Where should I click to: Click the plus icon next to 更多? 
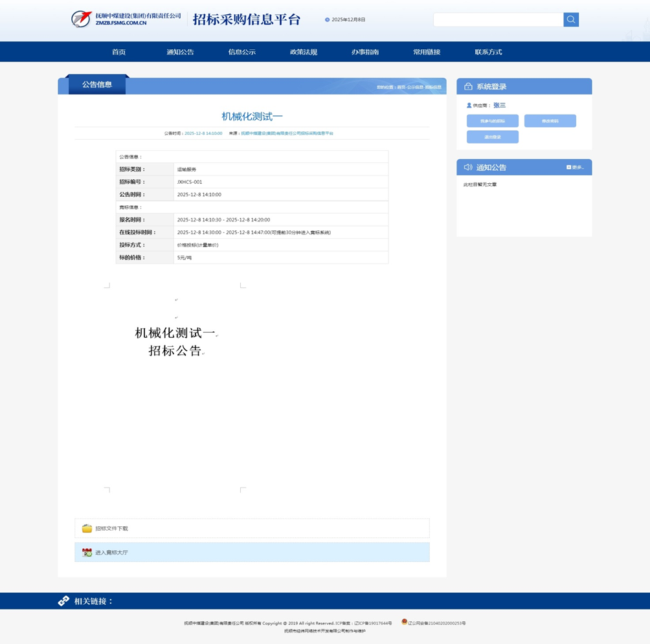pos(568,167)
